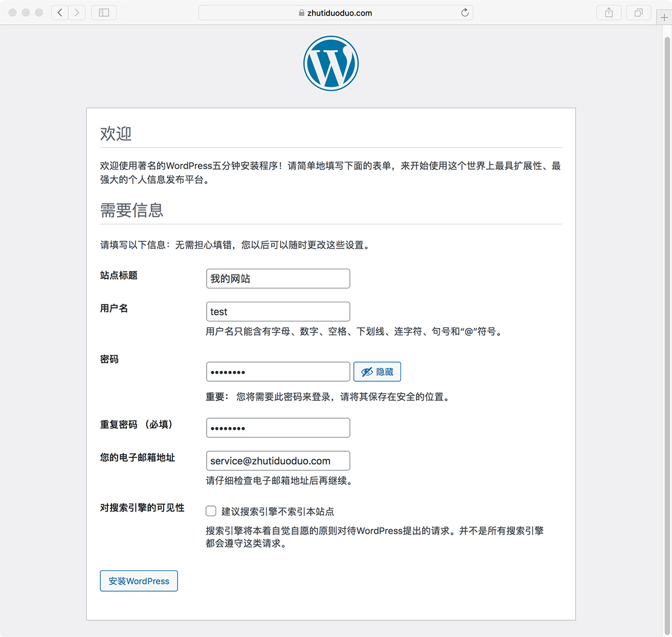Go back with Safari's back arrow
672x637 pixels.
tap(60, 12)
